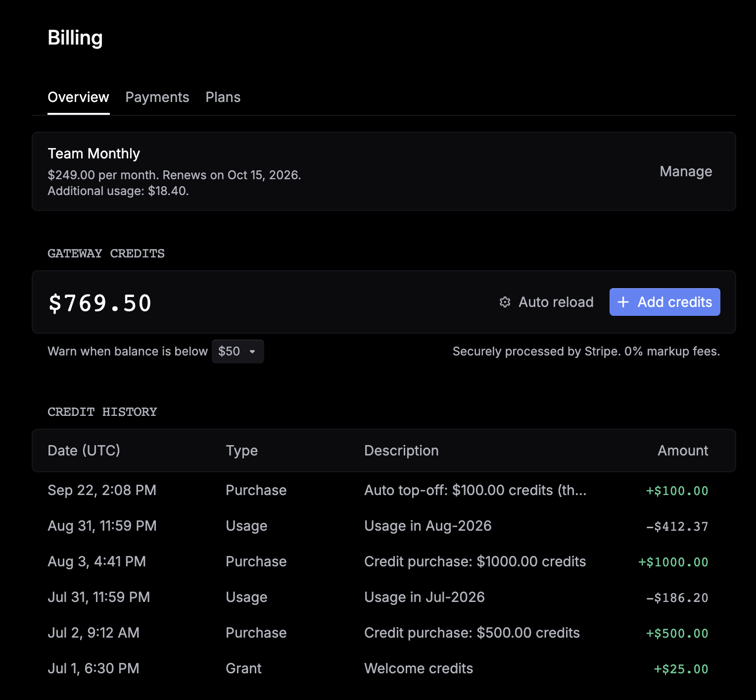Click the Billing page heading
This screenshot has height=700, width=756.
tap(75, 38)
